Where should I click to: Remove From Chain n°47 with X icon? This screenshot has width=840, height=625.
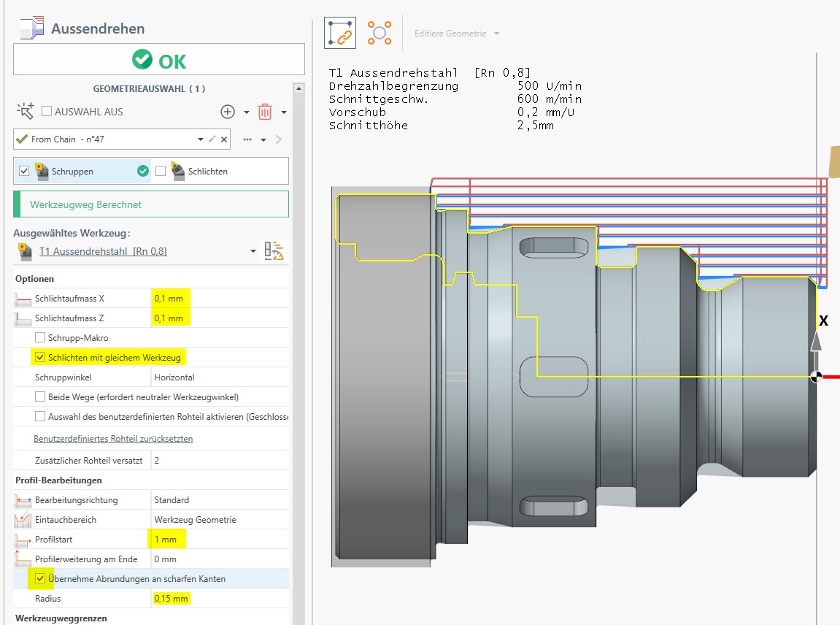click(x=224, y=139)
